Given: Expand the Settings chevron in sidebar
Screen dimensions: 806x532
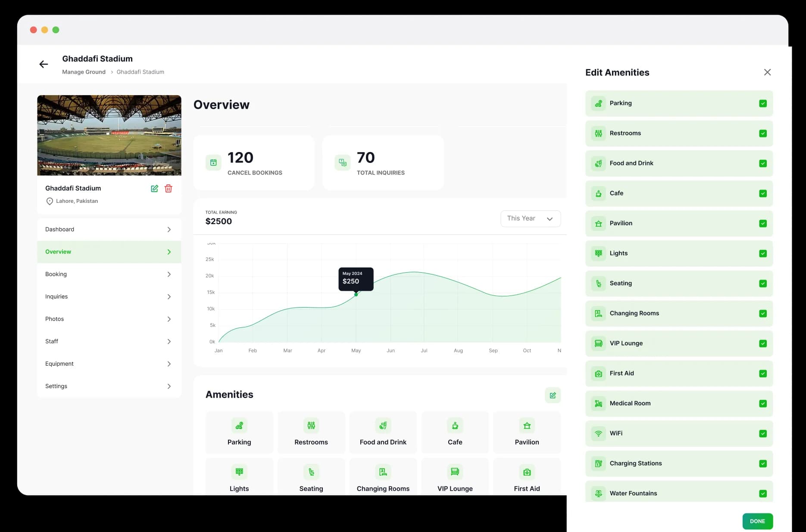Looking at the screenshot, I should point(169,386).
